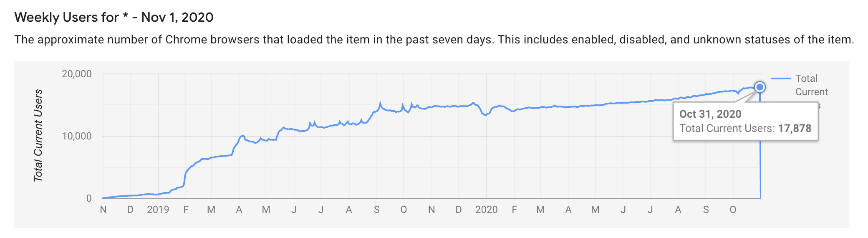Click the Total Current Users axis title

(38, 135)
